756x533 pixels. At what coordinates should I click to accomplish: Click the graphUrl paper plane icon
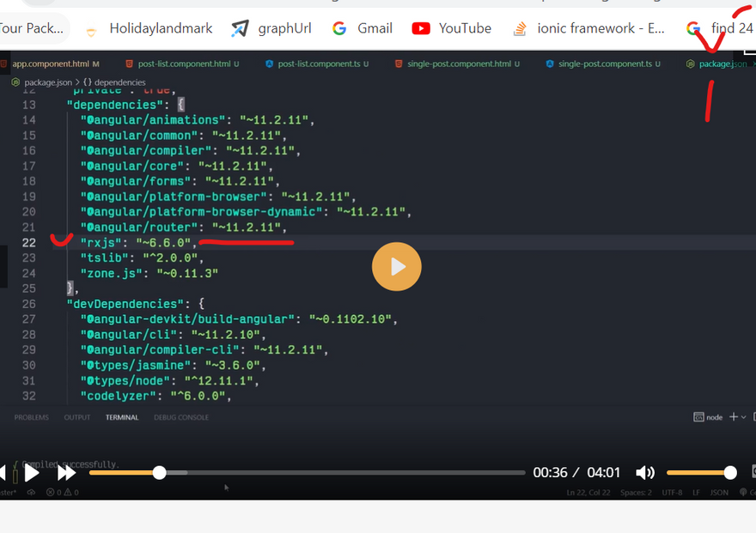tap(240, 28)
